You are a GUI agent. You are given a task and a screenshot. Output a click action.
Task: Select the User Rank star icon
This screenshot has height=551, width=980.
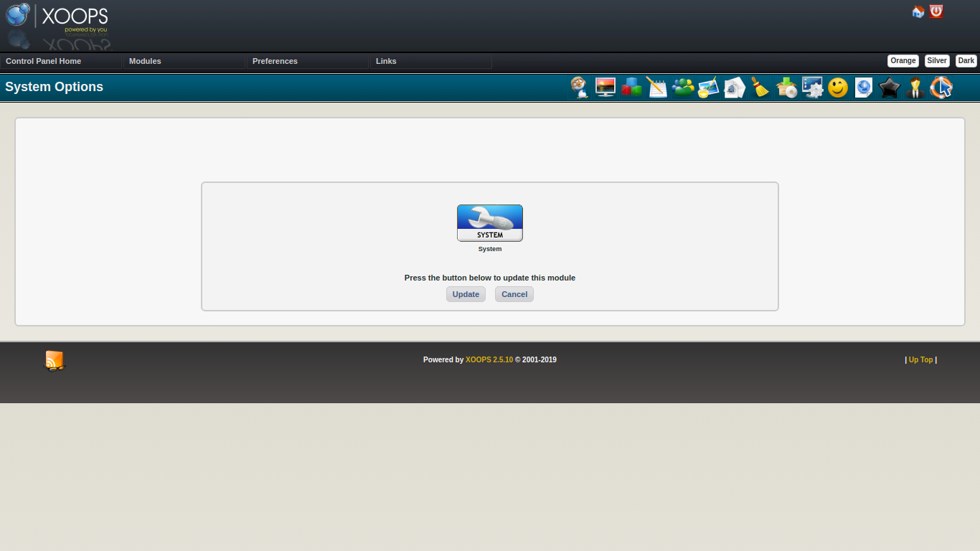(889, 88)
